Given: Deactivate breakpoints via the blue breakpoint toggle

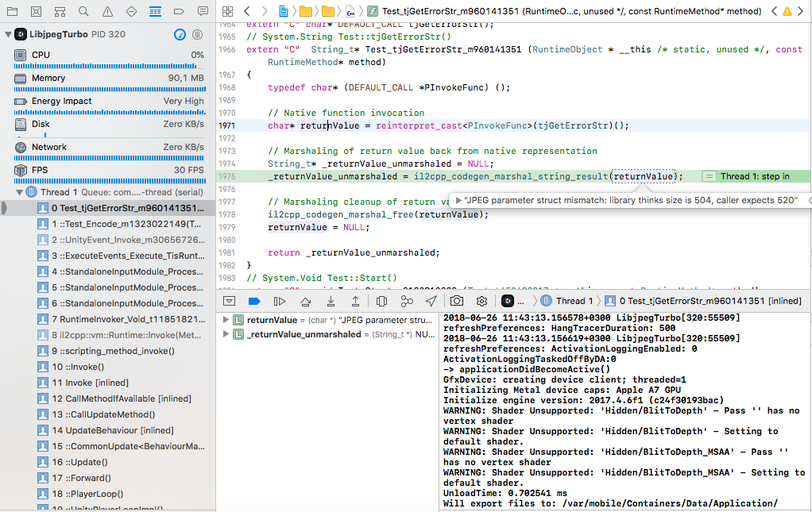Looking at the screenshot, I should click(253, 301).
